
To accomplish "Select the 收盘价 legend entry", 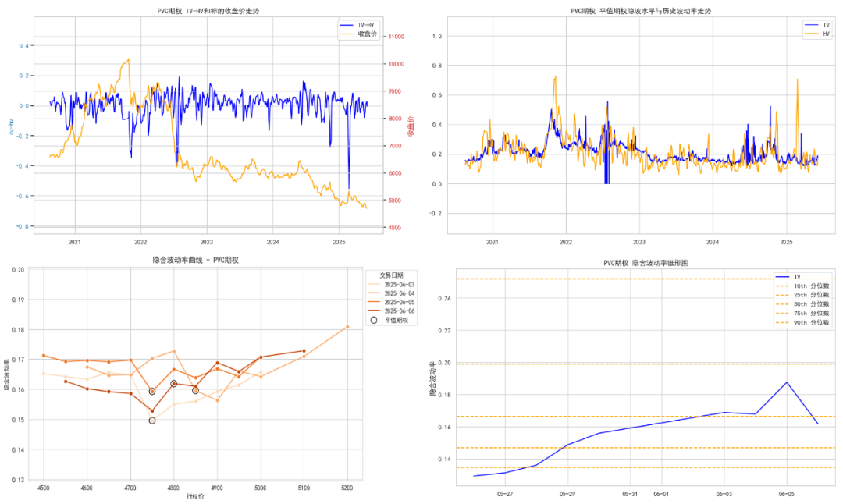I will pyautogui.click(x=357, y=34).
